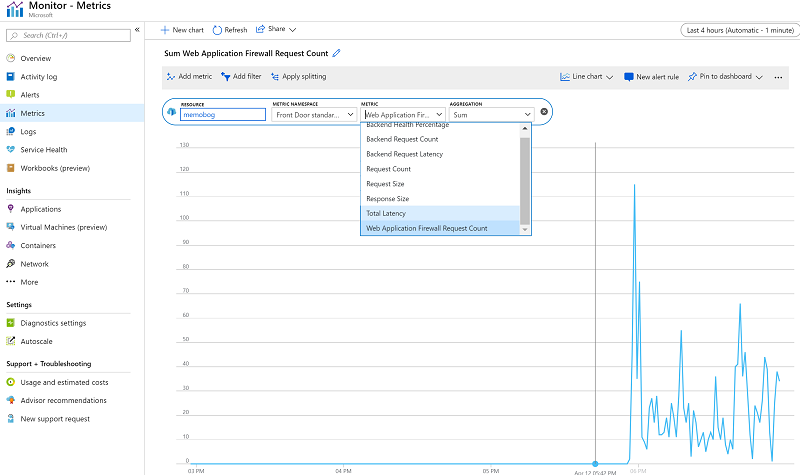Screen dimensions: 800x475
Task: Click the Alerts icon in sidebar
Action: pos(10,94)
